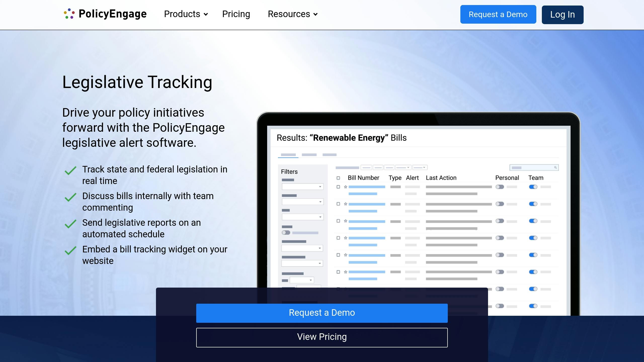Select the first underlined results tab

click(x=288, y=155)
